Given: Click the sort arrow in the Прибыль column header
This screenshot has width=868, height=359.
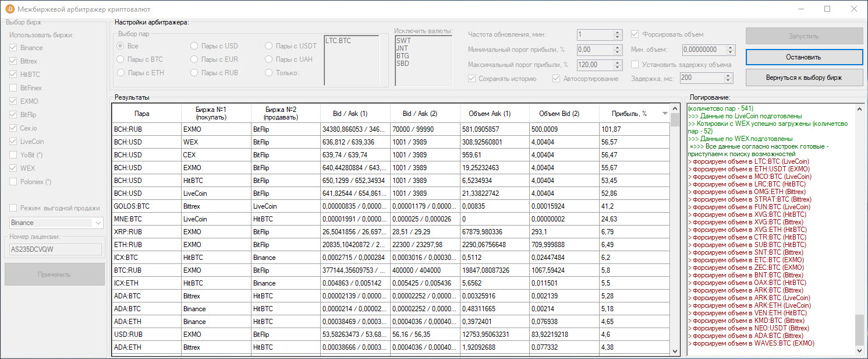Looking at the screenshot, I should click(665, 114).
